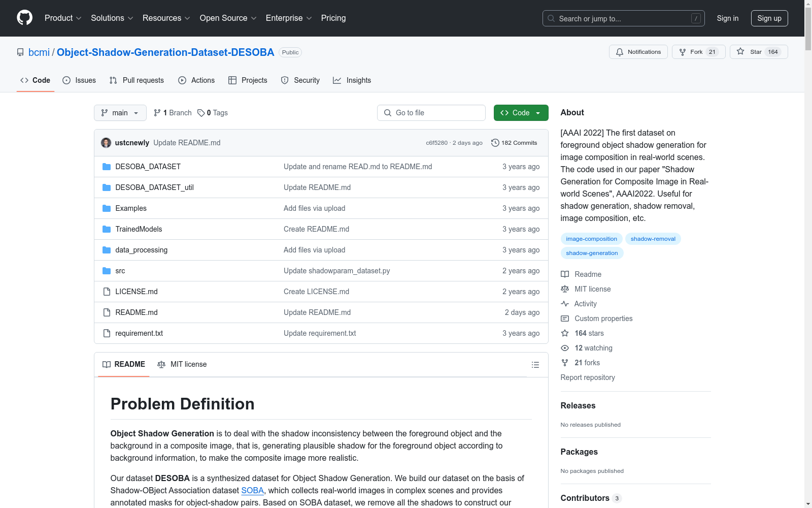812x508 pixels.
Task: Go to the Pricing page
Action: 333,18
